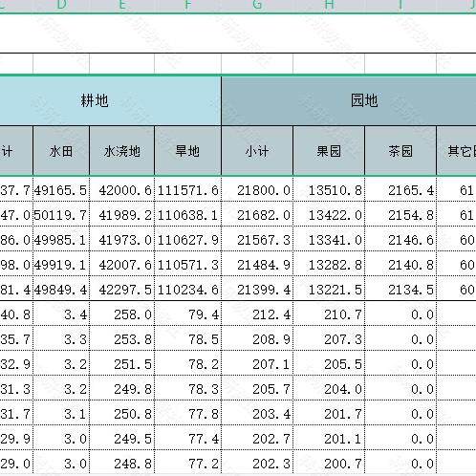Viewport: 476px width, 476px height.
Task: Click the 小计 heading under 园地
Action: tap(257, 151)
